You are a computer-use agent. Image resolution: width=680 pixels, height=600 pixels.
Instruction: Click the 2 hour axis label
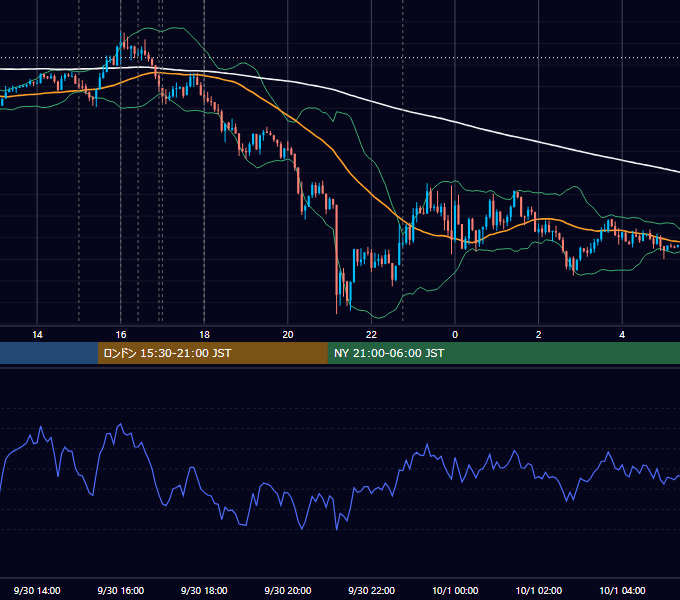tap(539, 335)
